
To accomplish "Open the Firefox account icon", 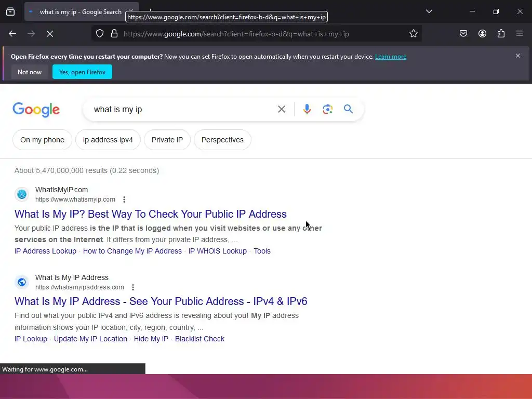I will 483,34.
